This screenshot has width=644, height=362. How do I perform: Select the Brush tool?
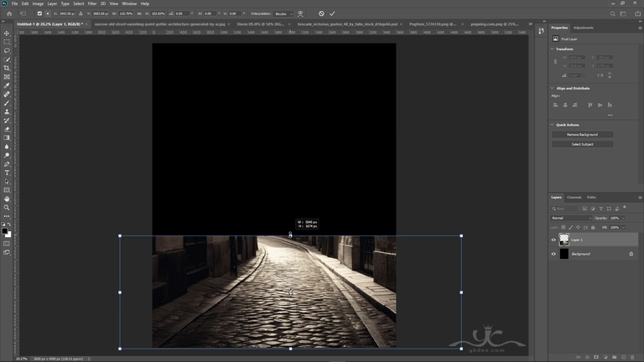(x=7, y=103)
